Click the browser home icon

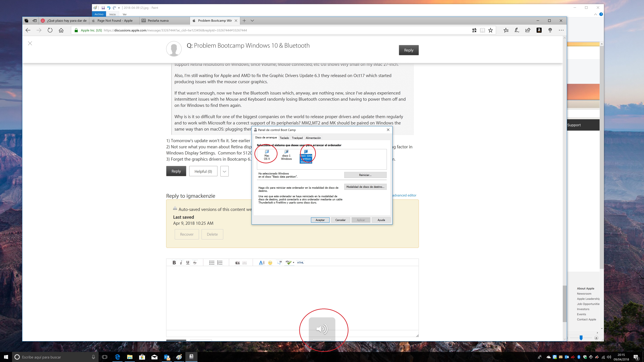[x=61, y=30]
